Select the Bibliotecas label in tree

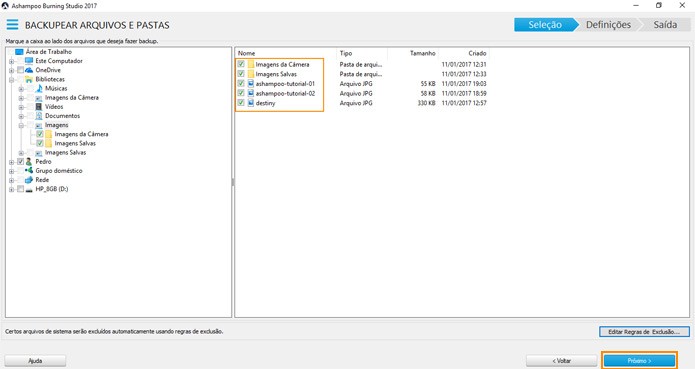[x=50, y=79]
